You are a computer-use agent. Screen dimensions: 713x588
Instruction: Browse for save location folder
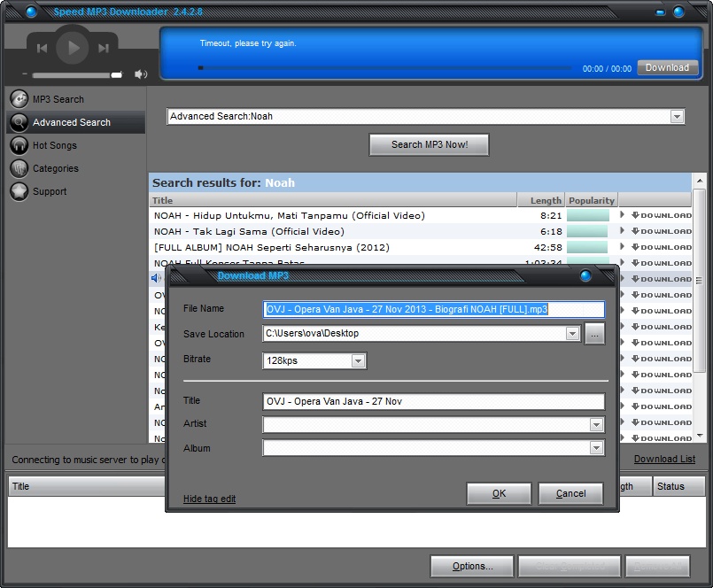594,334
